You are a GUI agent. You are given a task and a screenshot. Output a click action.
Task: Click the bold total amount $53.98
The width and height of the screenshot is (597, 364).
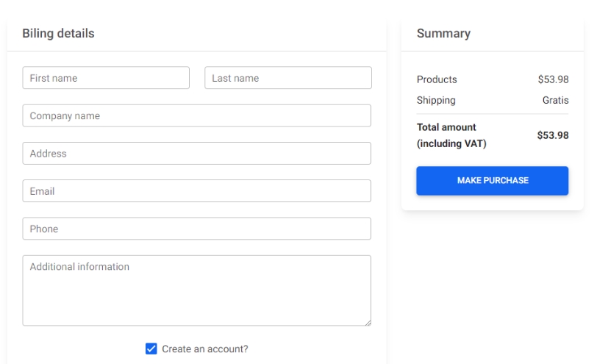(553, 135)
